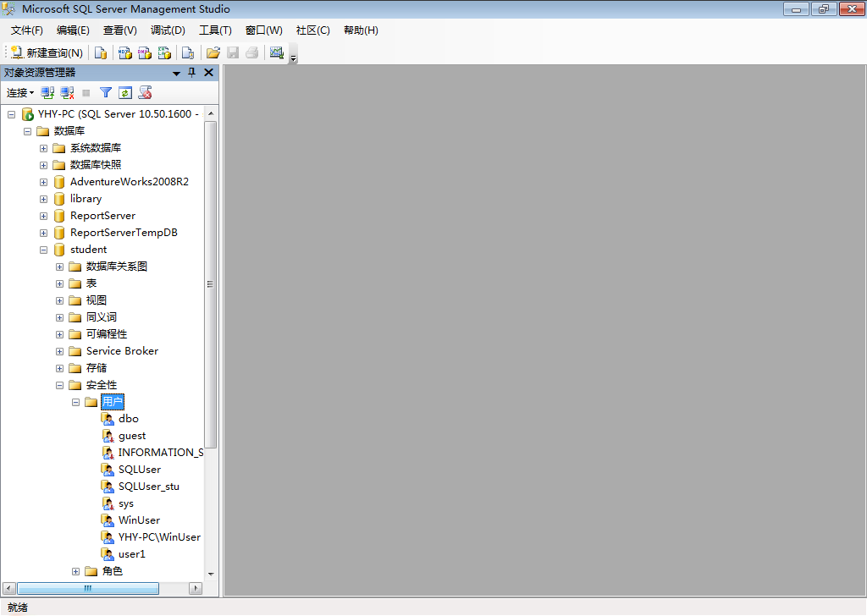Click Connect Object Explorer icon
This screenshot has width=867, height=616.
pos(47,93)
